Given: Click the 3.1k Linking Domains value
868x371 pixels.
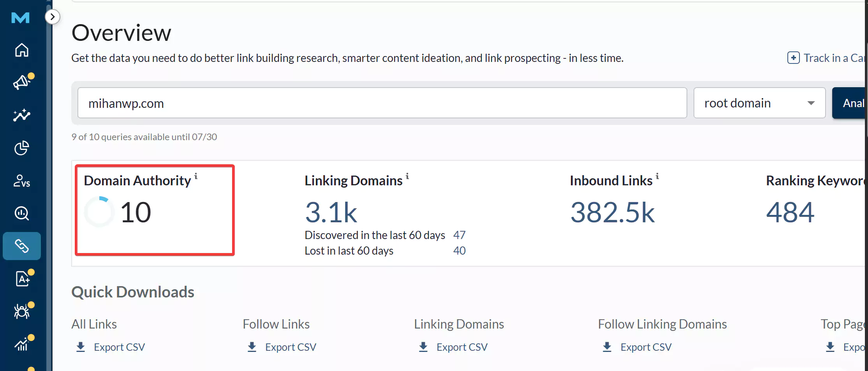Looking at the screenshot, I should 331,213.
